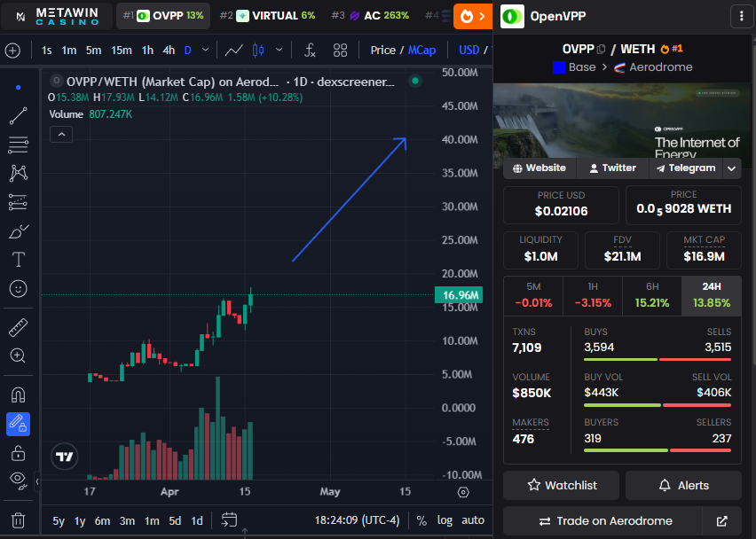
Task: Select the brush drawing tool
Action: [x=19, y=231]
